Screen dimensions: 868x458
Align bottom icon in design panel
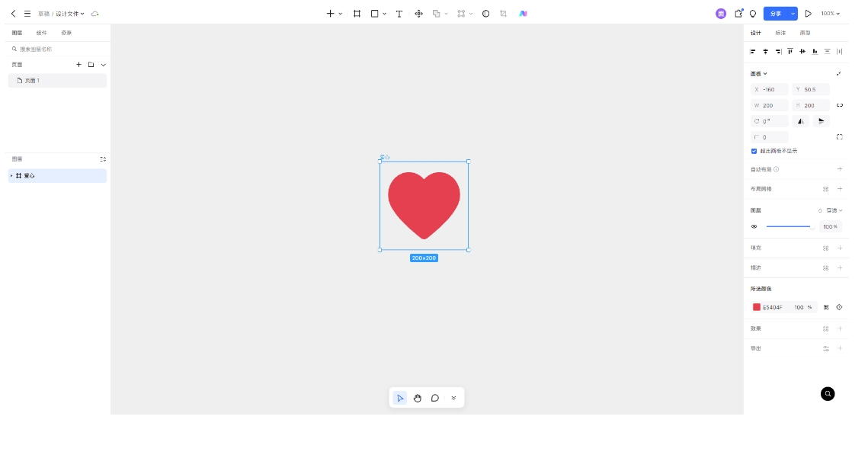(815, 52)
